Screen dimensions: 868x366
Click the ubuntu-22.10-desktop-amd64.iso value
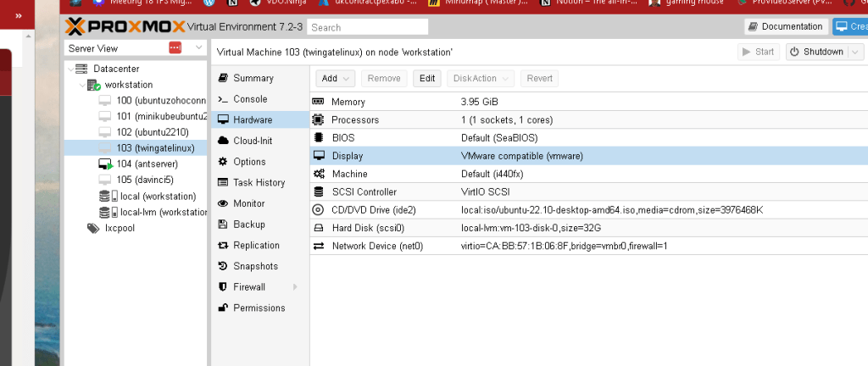pyautogui.click(x=612, y=210)
